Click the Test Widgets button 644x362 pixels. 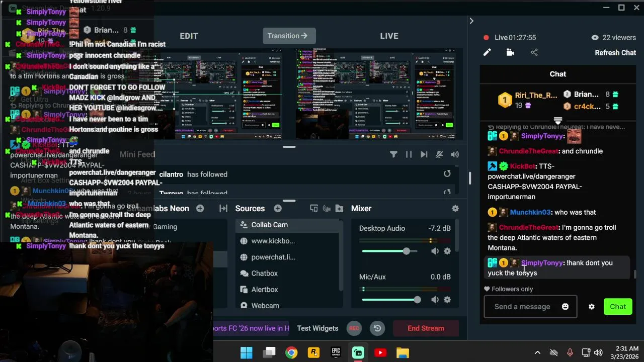pyautogui.click(x=317, y=328)
